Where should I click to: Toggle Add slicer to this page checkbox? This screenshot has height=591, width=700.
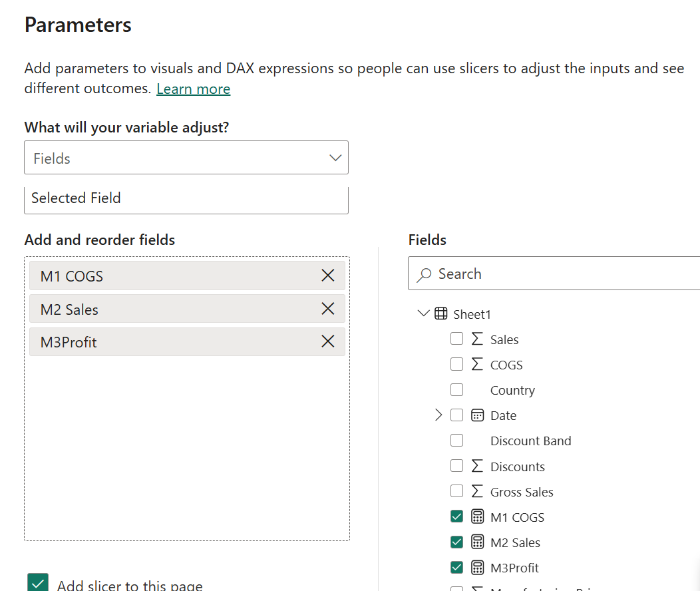(x=38, y=582)
